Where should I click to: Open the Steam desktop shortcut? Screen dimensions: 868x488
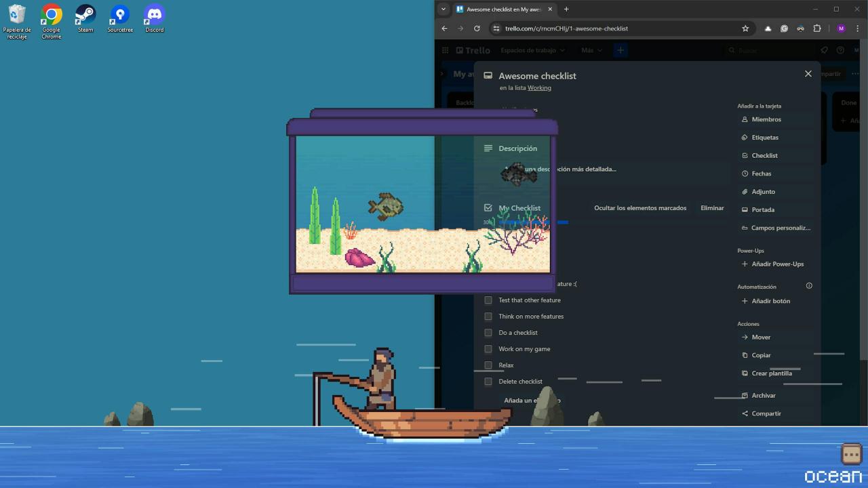point(85,16)
